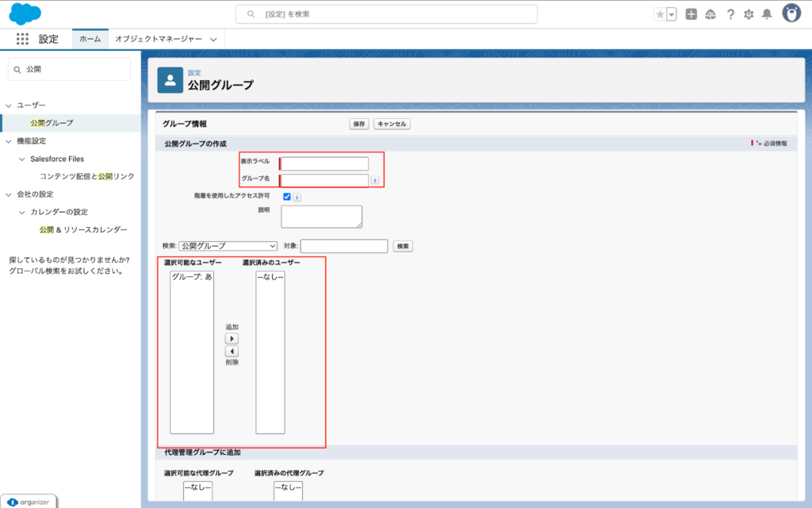
Task: Click the quick find magnifier icon
Action: [x=16, y=69]
